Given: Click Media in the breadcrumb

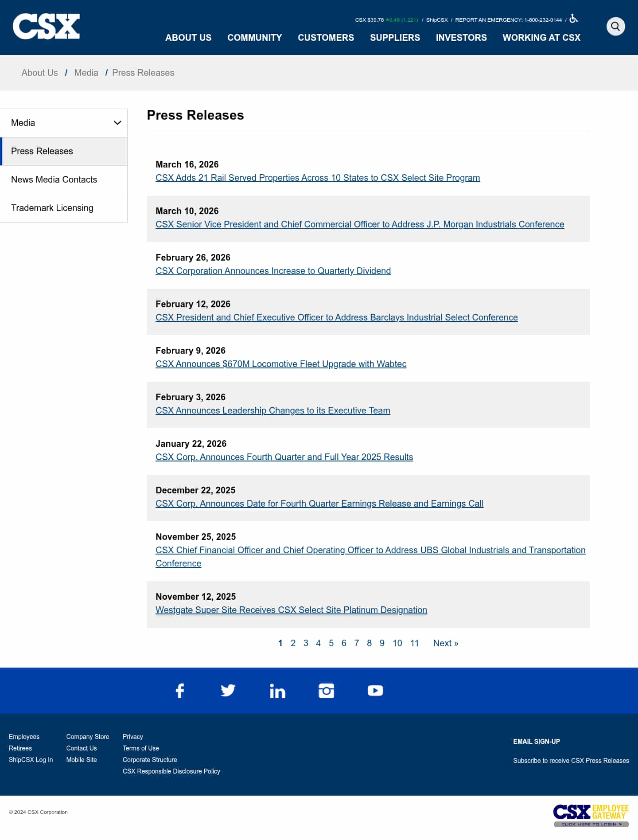Looking at the screenshot, I should (86, 73).
